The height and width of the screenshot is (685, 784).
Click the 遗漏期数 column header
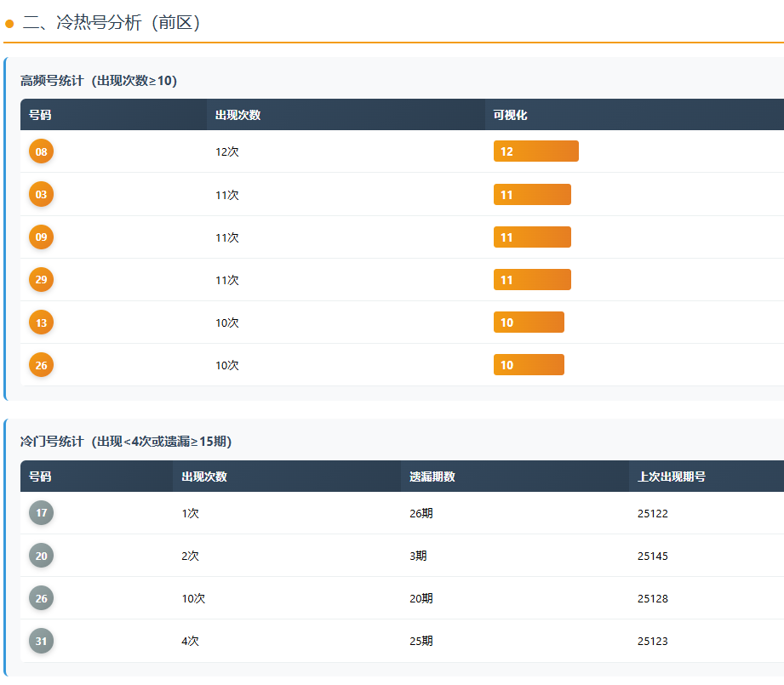pyautogui.click(x=432, y=477)
